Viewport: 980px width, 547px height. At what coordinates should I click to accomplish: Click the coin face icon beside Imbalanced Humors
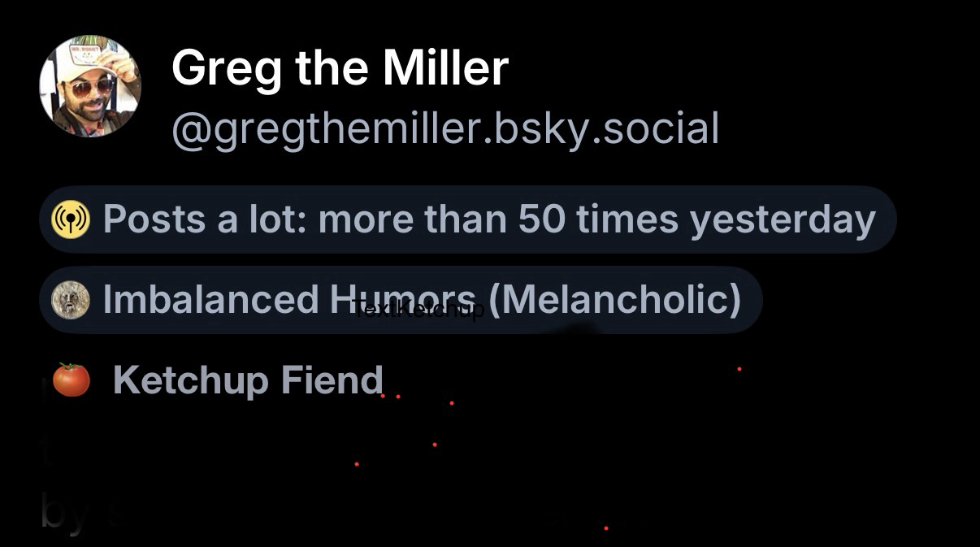[x=71, y=301]
